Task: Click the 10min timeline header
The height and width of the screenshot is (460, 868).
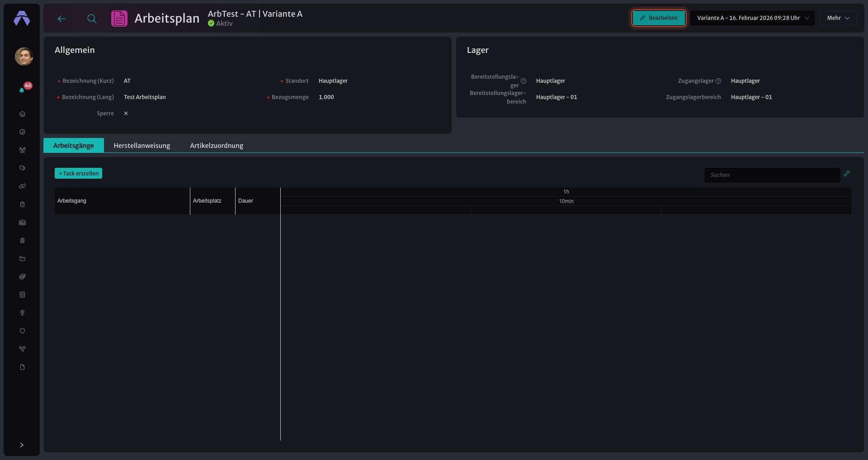Action: coord(566,201)
